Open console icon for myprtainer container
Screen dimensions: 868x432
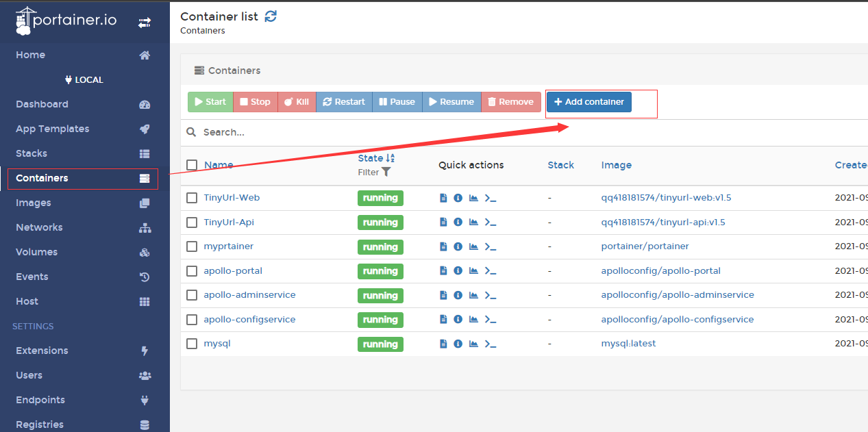(x=491, y=246)
